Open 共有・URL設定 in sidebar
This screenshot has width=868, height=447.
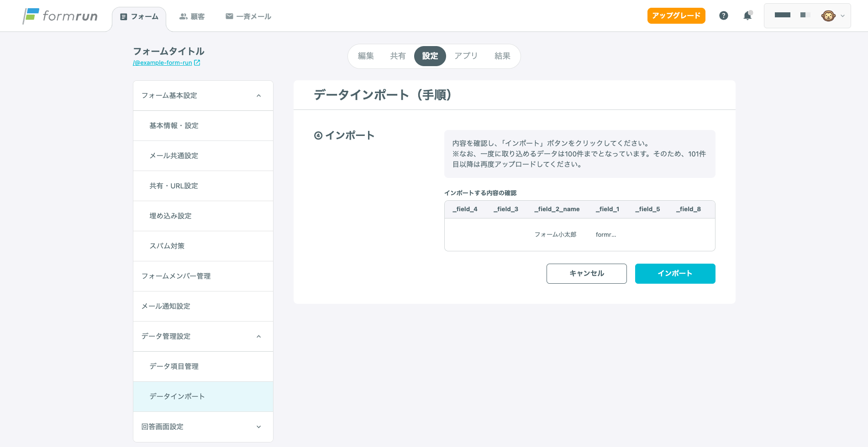click(203, 186)
